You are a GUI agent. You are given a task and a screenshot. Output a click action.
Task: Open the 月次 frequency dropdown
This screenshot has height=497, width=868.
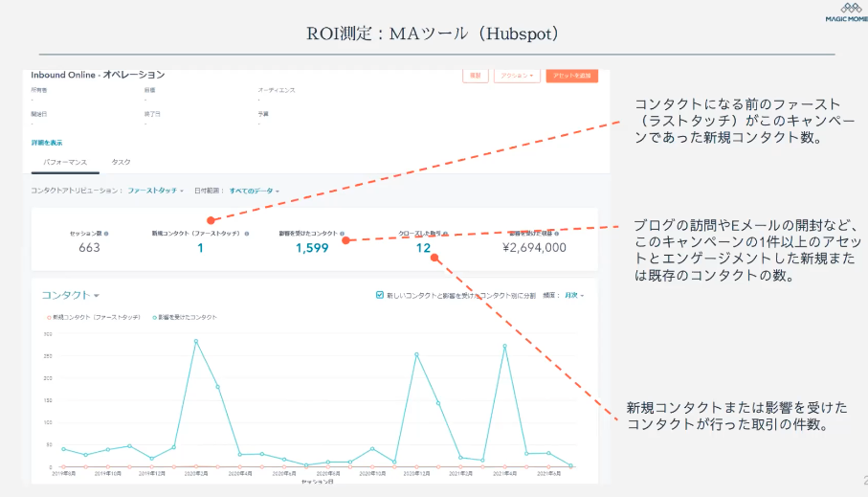tap(574, 295)
